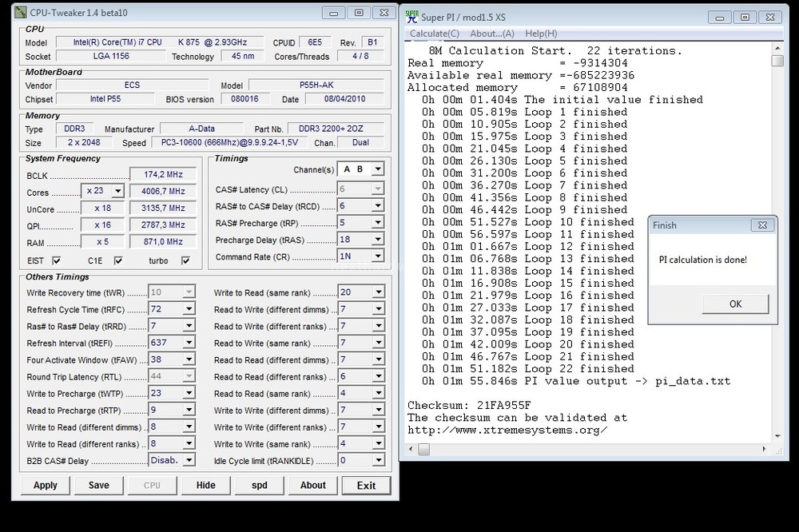
Task: Click OK in the Finish dialog
Action: click(735, 304)
